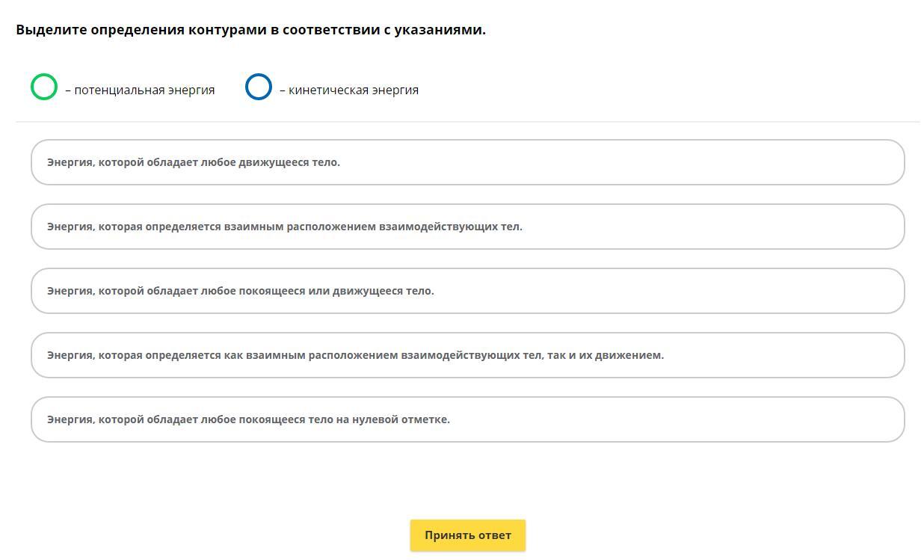Choose definition ending "расположением взаимодействующих тел."

467,227
